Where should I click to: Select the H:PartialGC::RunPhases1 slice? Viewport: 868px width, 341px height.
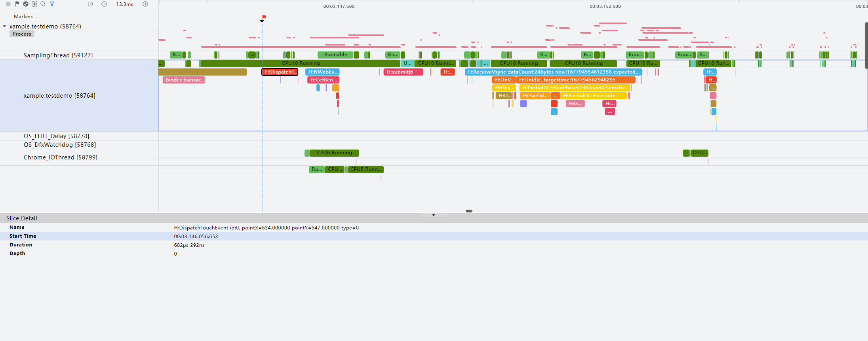pos(575,88)
